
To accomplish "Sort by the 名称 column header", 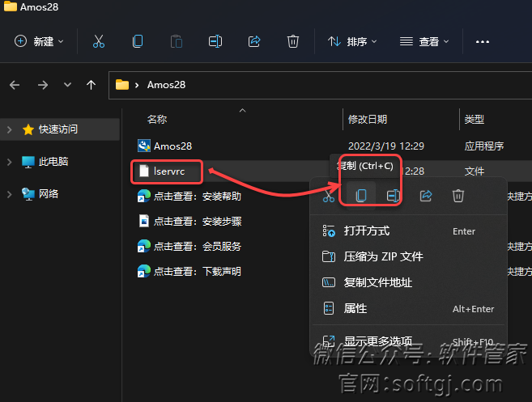I will point(157,119).
